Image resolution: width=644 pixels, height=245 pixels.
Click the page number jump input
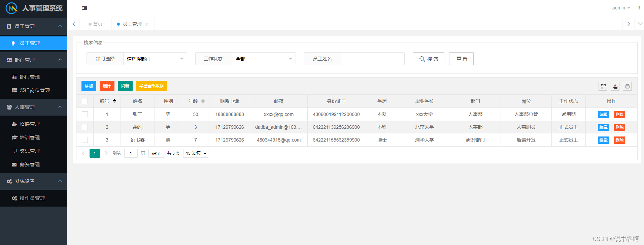click(x=131, y=153)
